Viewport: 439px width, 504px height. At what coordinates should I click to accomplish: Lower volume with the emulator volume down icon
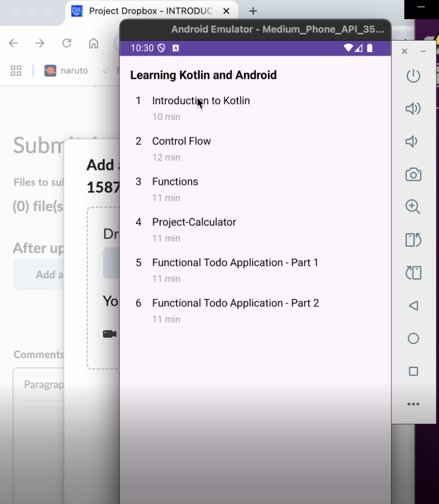[412, 142]
